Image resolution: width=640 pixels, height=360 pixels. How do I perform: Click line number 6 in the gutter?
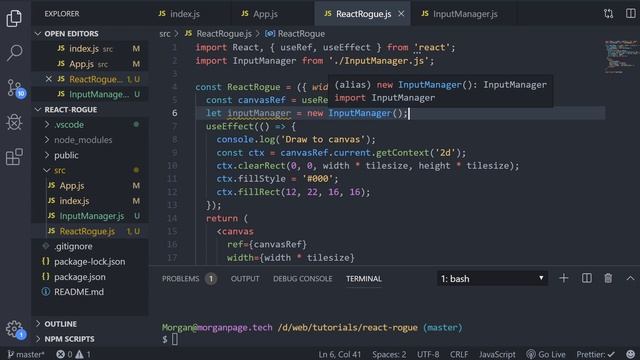[x=175, y=113]
